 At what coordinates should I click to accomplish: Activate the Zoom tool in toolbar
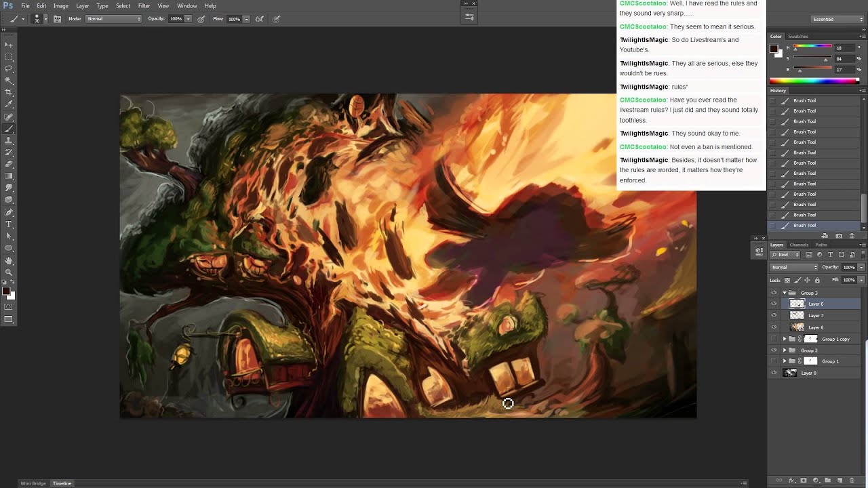[9, 272]
